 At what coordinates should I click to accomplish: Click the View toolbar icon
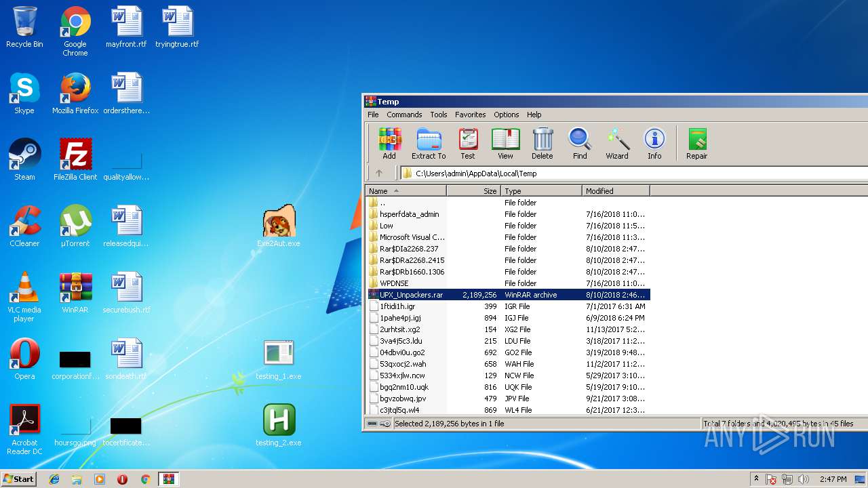[x=505, y=143]
